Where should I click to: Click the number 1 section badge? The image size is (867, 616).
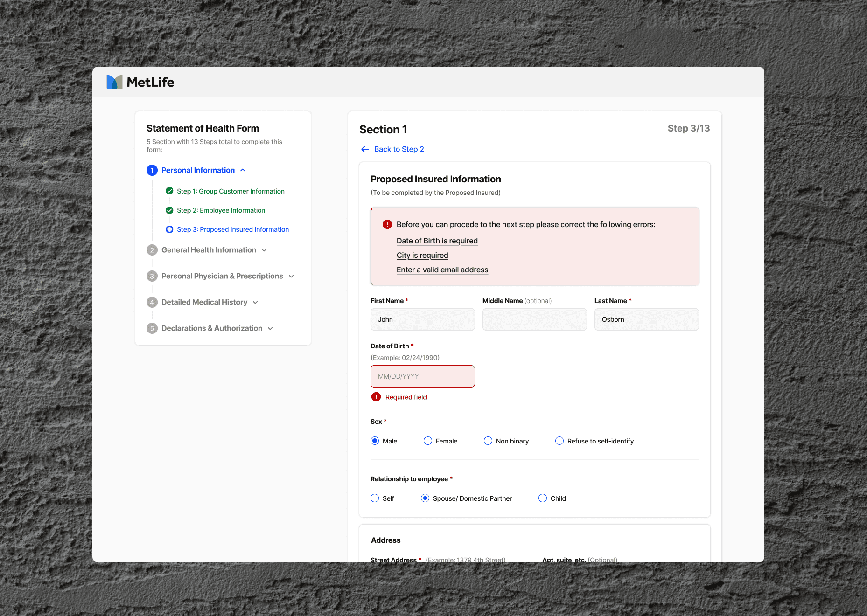(152, 170)
